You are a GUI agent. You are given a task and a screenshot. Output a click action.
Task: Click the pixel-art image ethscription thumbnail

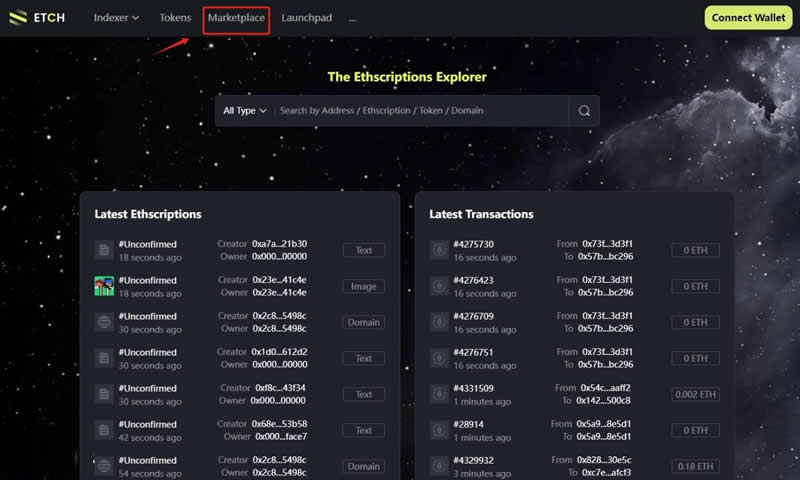click(x=104, y=286)
